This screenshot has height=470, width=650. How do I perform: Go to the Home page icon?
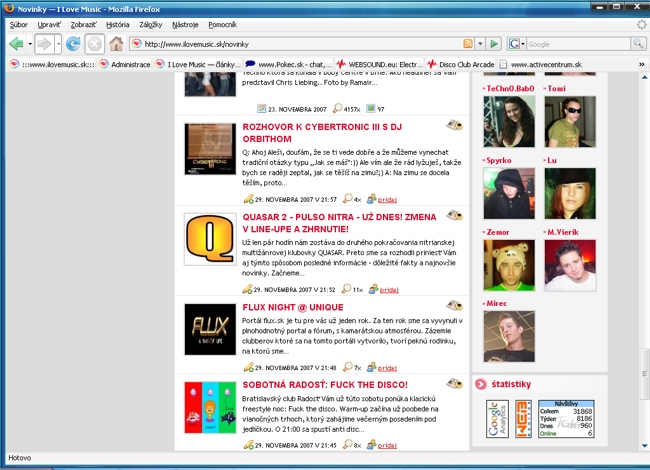pyautogui.click(x=116, y=44)
